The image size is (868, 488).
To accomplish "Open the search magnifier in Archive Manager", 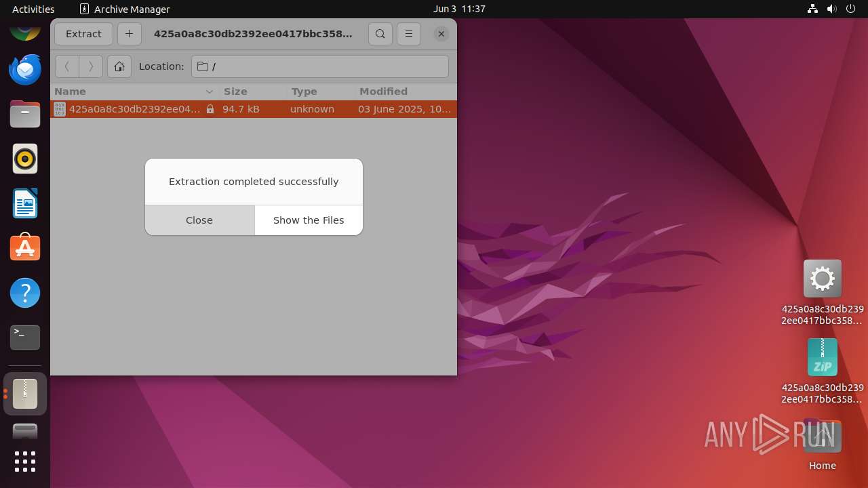I will pos(380,34).
